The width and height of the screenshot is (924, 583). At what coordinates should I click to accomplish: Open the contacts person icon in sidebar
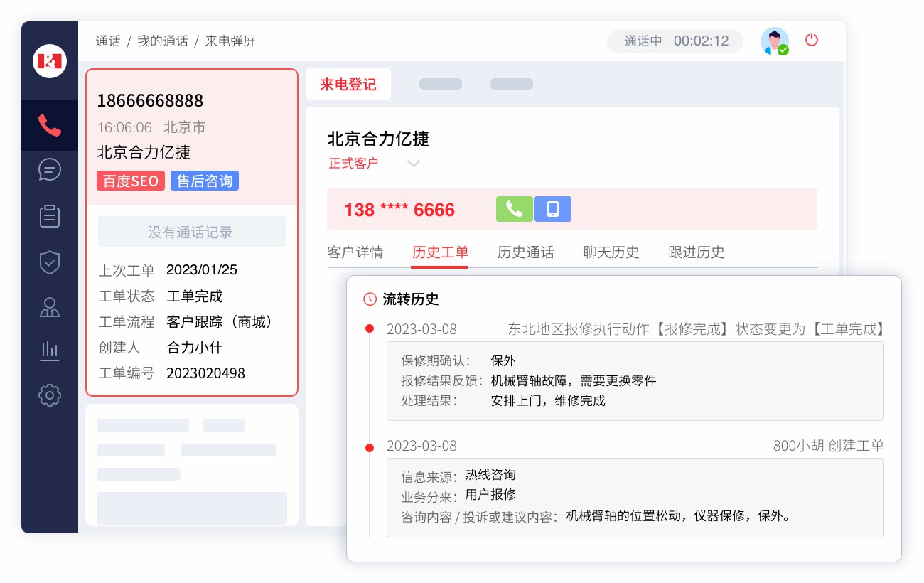coord(50,307)
